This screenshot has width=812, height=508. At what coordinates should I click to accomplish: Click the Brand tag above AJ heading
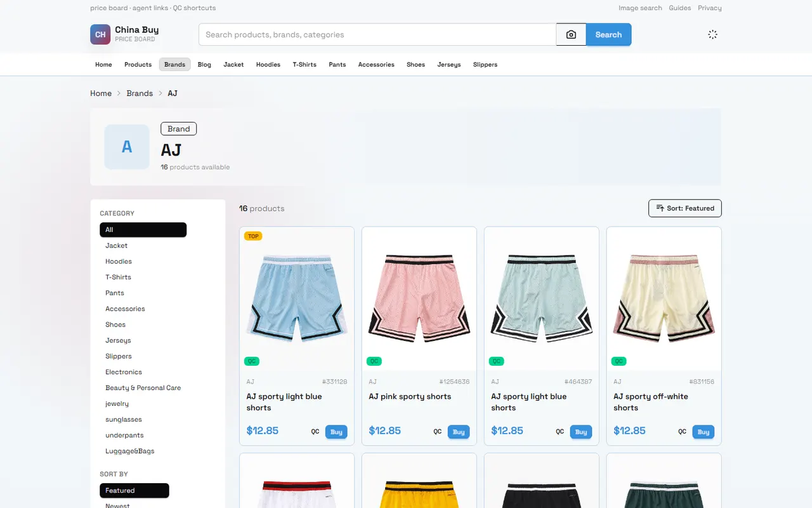tap(179, 129)
